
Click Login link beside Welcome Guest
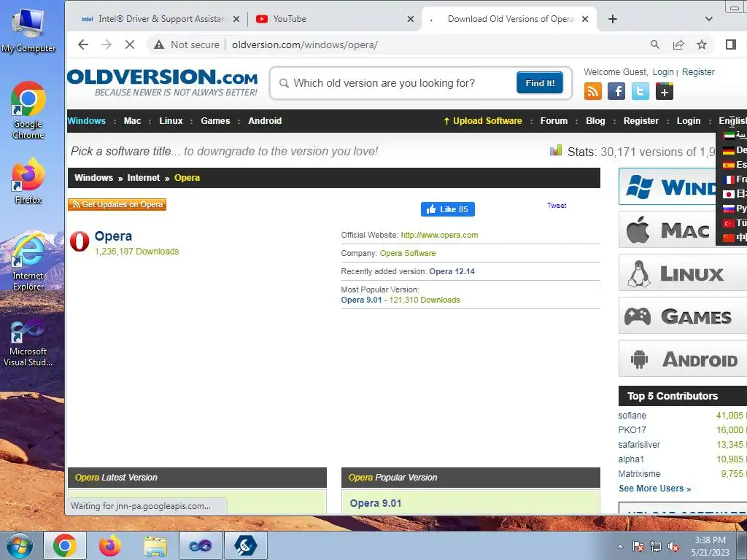coord(663,72)
